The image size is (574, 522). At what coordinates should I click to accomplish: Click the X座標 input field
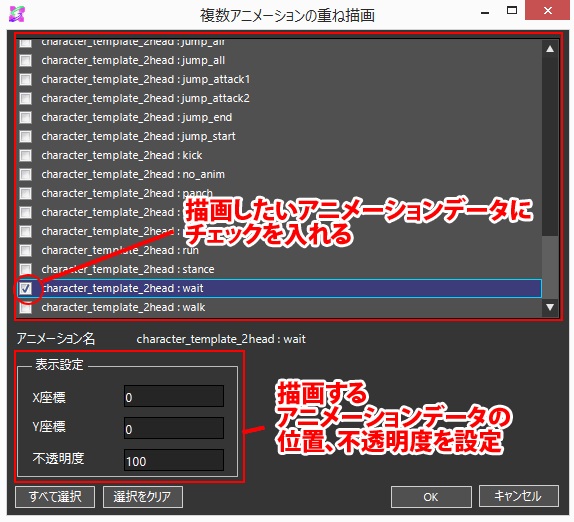174,396
